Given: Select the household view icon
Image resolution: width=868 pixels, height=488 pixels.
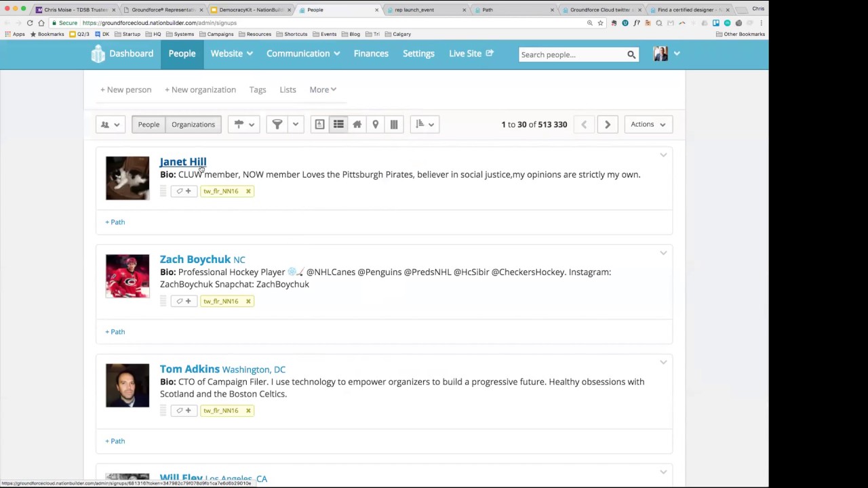Looking at the screenshot, I should pyautogui.click(x=357, y=124).
